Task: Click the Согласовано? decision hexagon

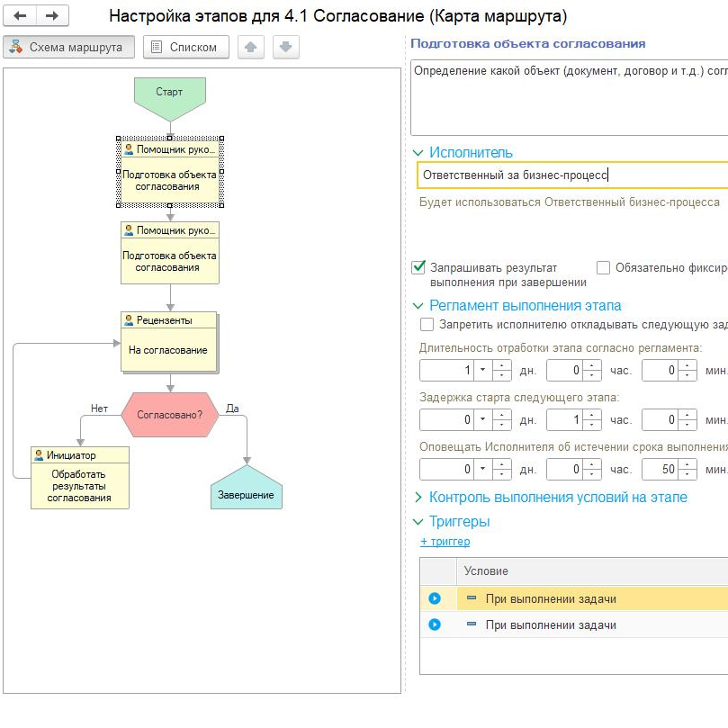Action: [x=169, y=416]
